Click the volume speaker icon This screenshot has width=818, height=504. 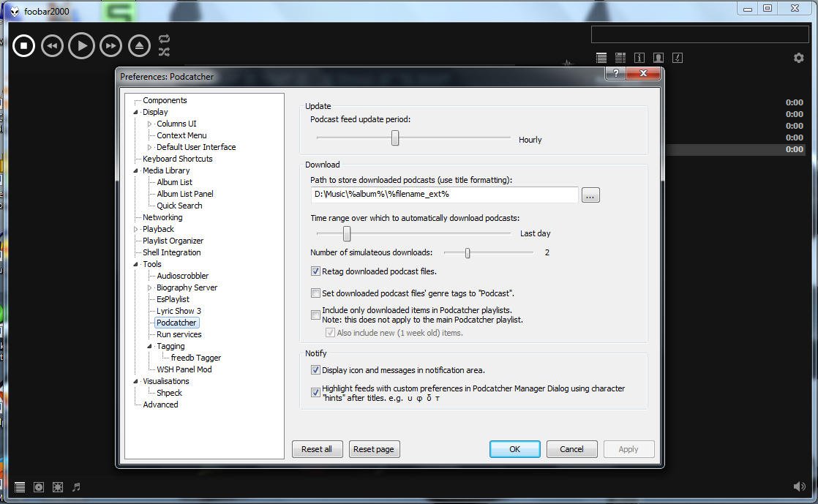[799, 486]
